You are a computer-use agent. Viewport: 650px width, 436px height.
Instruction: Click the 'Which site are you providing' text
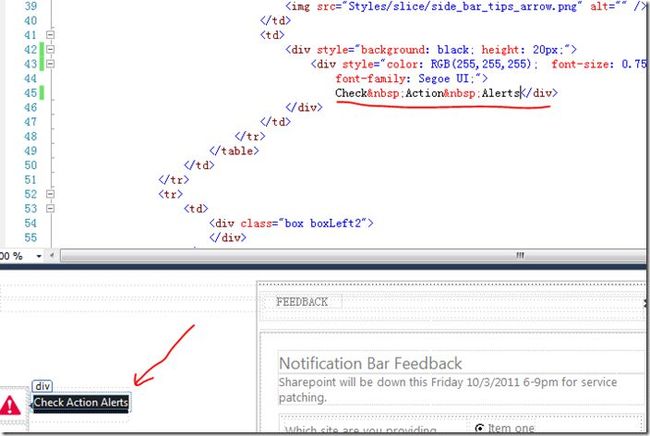(360, 429)
